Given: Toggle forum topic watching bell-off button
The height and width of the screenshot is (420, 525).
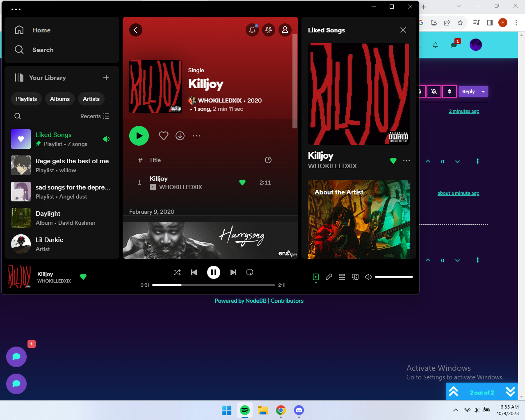Looking at the screenshot, I should (434, 91).
